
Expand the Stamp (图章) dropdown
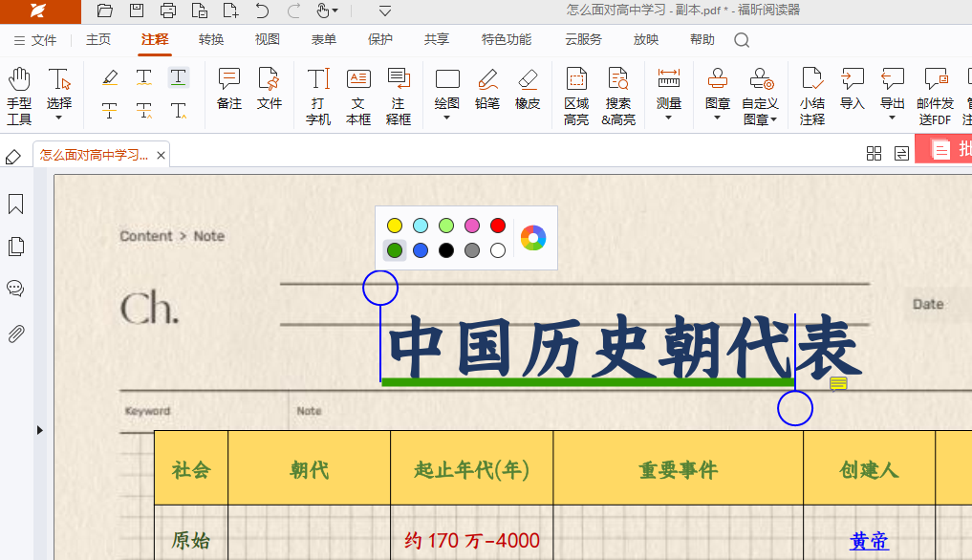tap(717, 118)
